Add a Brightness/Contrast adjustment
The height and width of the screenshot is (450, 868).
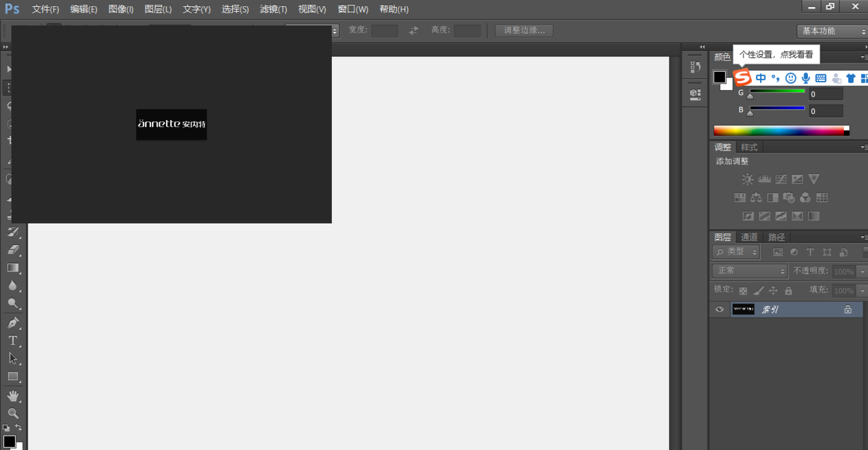(x=747, y=179)
